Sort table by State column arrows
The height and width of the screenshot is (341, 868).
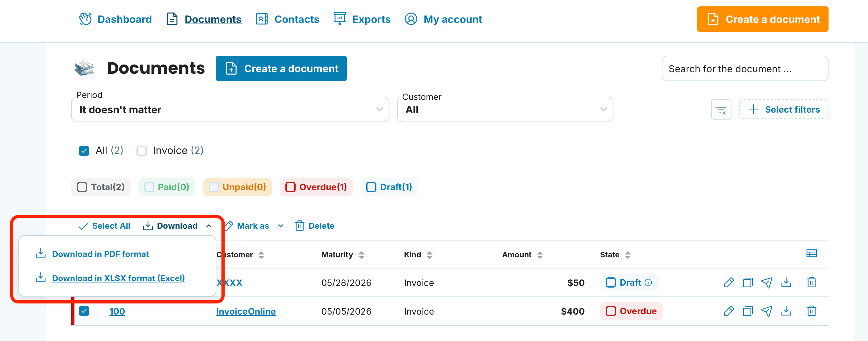[x=627, y=255]
